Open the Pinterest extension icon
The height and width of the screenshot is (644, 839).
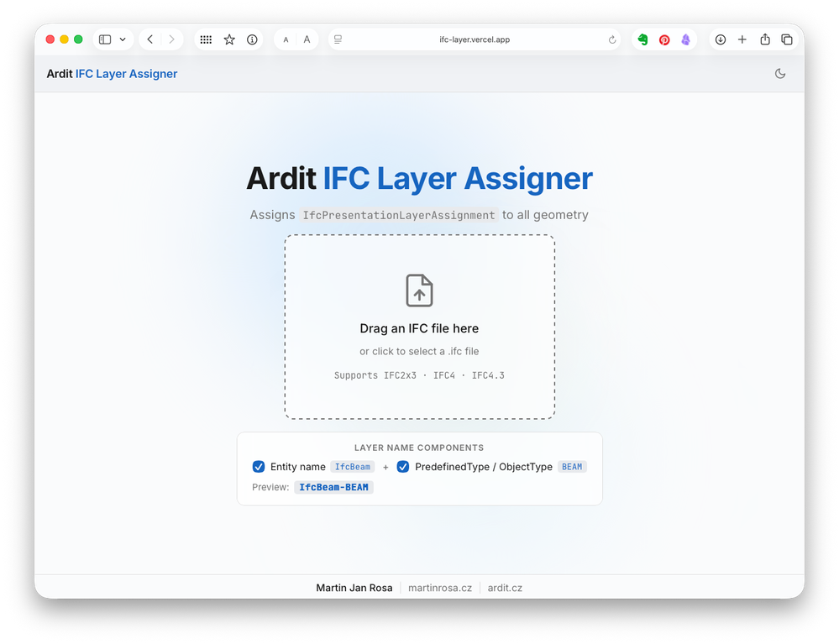coord(664,40)
